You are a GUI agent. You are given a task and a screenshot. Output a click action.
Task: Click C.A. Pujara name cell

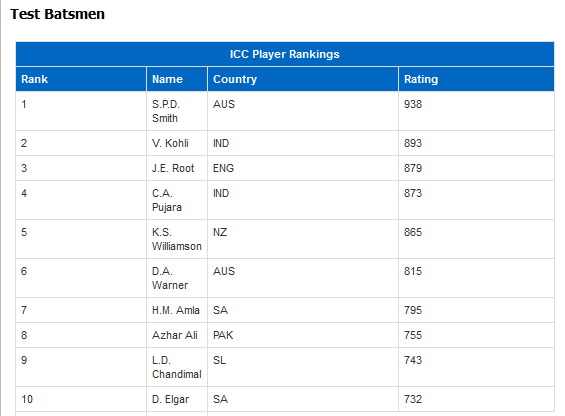(x=177, y=200)
